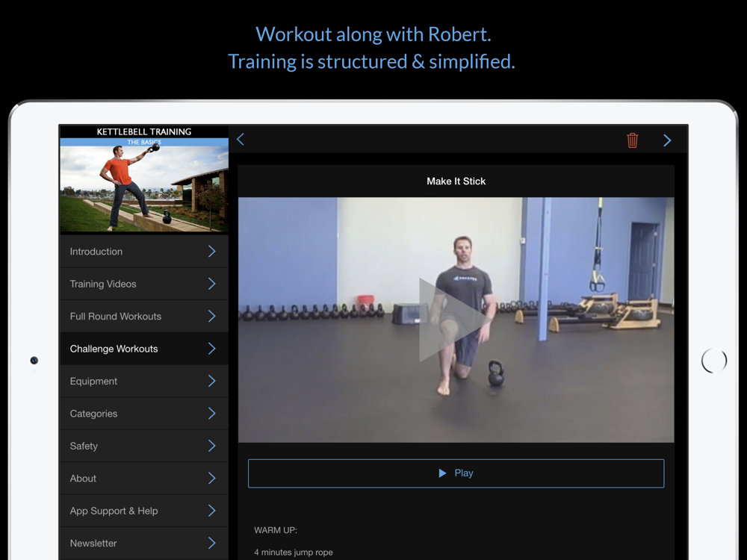Open Full Round Workouts
Image resolution: width=747 pixels, height=560 pixels.
point(144,316)
